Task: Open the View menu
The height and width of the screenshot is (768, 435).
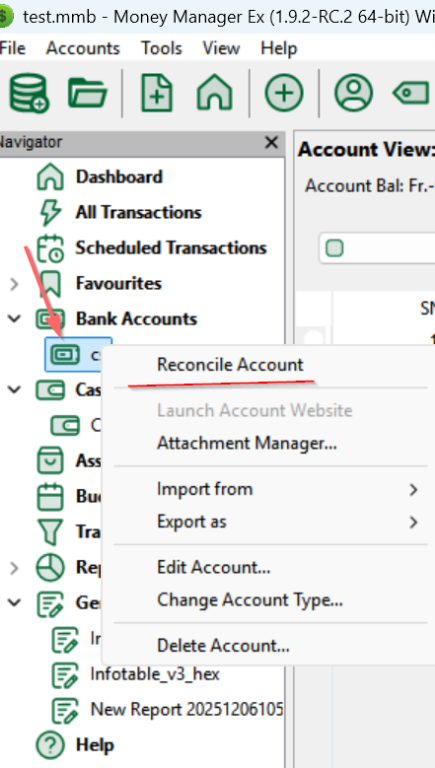Action: point(221,48)
